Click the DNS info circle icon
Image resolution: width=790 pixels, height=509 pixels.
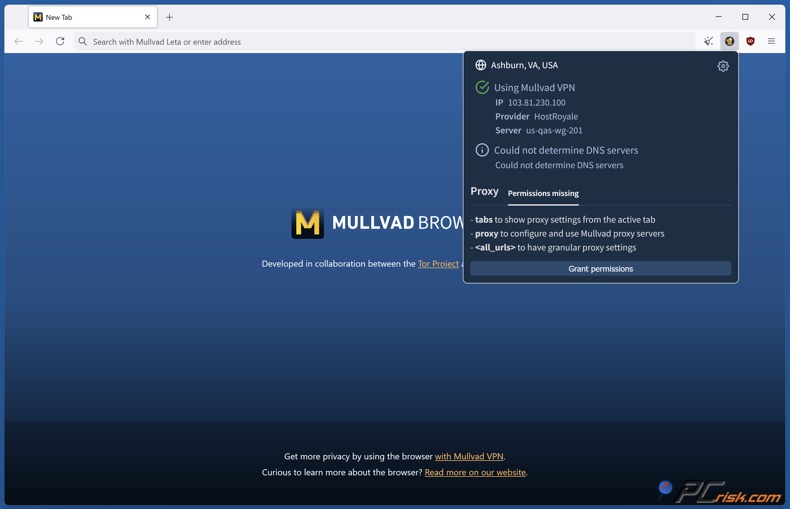pos(482,150)
